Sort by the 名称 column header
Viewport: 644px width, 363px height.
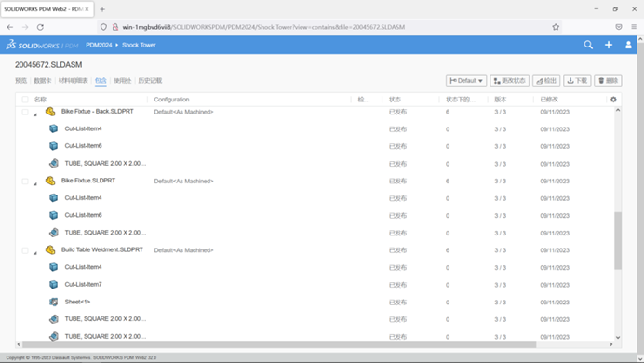click(40, 100)
